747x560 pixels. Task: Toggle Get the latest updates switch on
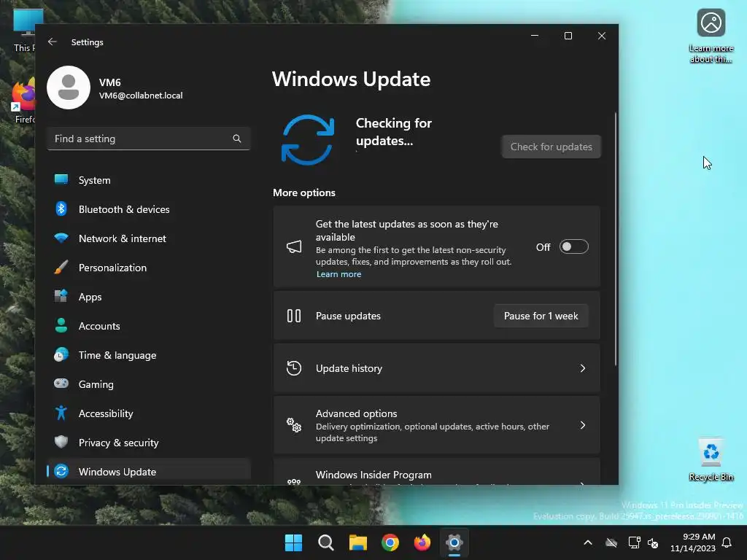(573, 246)
